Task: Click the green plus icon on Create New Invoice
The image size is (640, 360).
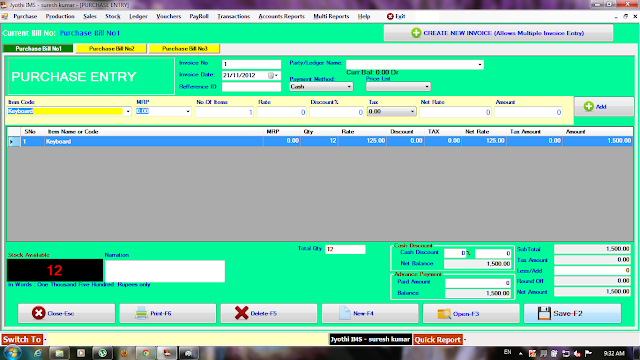Action: 416,33
